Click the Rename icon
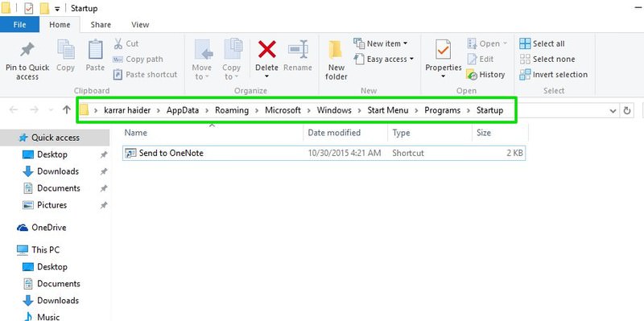This screenshot has width=644, height=321. pyautogui.click(x=298, y=50)
